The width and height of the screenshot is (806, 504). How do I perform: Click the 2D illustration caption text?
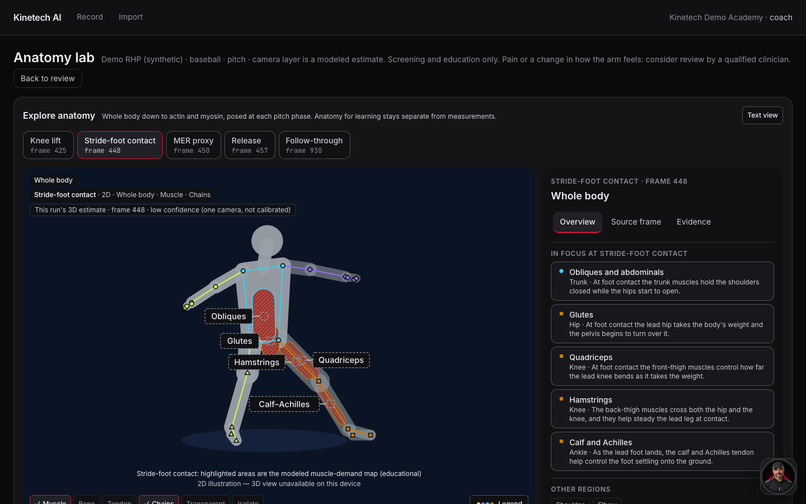(x=279, y=483)
